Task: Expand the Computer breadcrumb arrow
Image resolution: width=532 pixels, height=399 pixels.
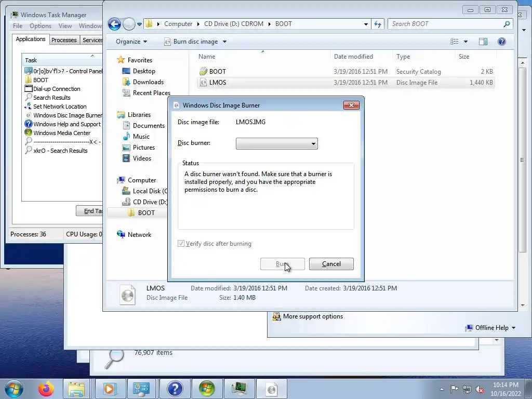Action: 198,24
